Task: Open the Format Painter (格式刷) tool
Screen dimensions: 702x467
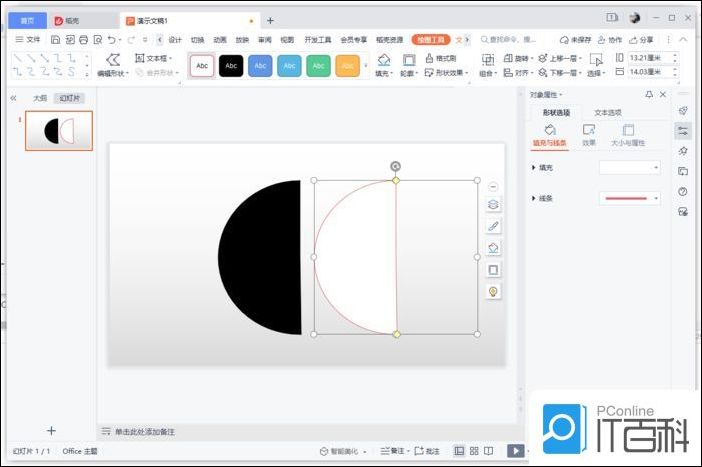Action: point(440,58)
